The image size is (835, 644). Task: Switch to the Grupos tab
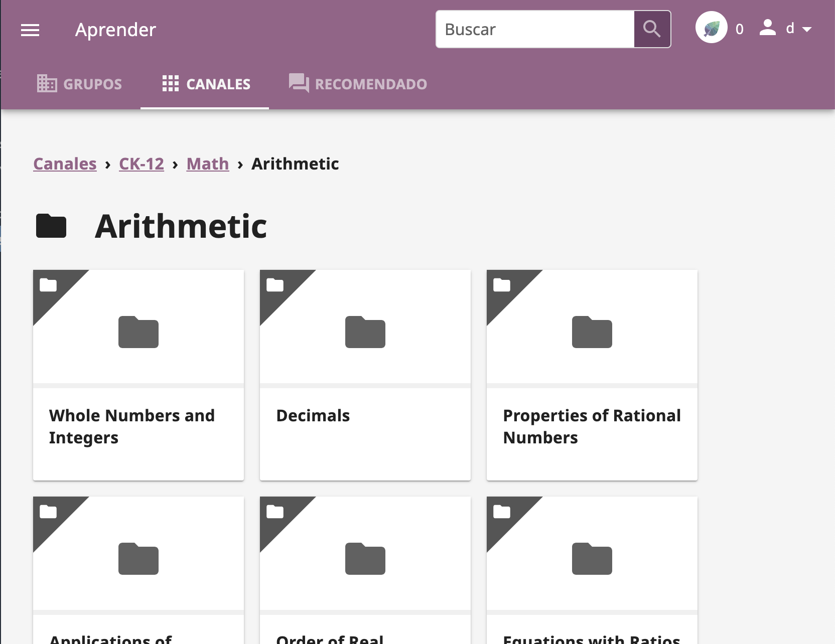click(79, 84)
